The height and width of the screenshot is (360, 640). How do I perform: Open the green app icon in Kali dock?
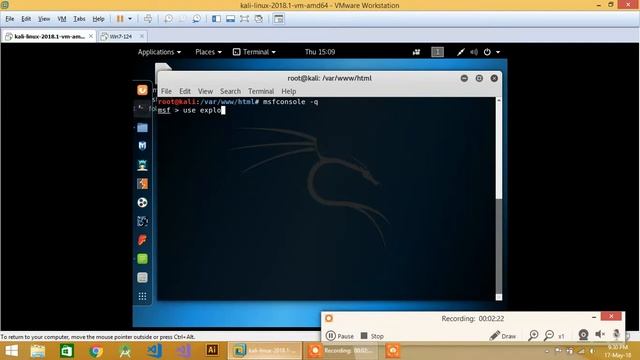point(142,259)
